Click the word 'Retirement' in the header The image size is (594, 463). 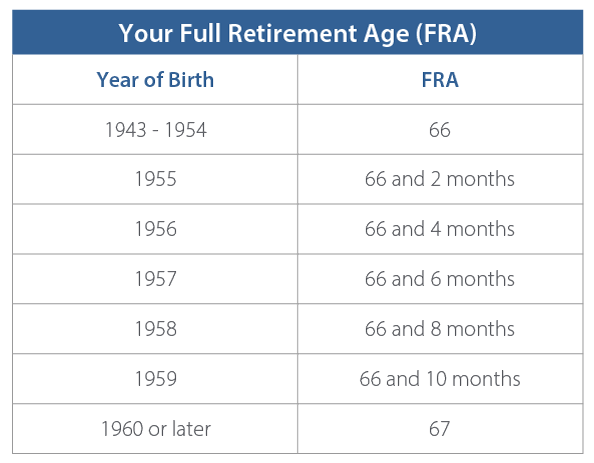coord(292,33)
